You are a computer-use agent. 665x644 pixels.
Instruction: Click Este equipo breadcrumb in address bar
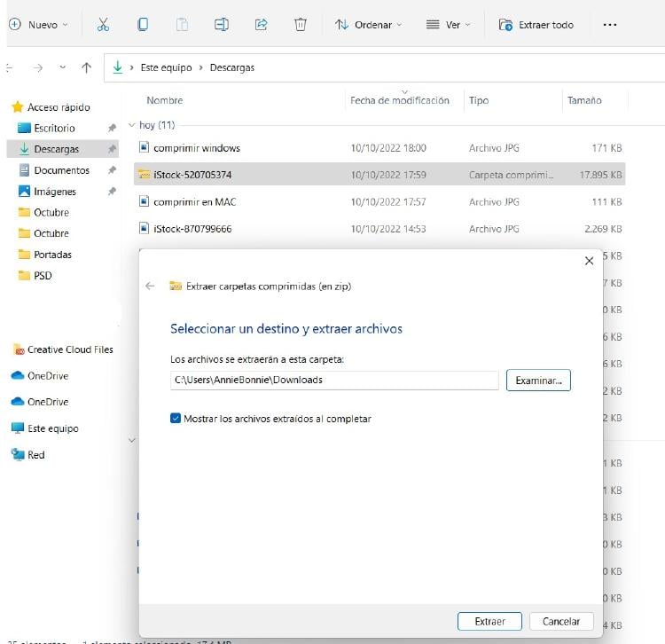pyautogui.click(x=167, y=67)
